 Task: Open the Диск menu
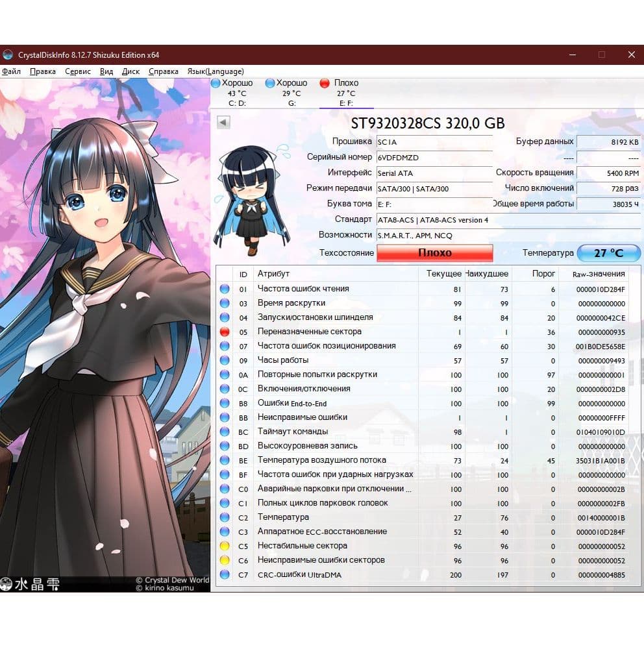pyautogui.click(x=130, y=71)
